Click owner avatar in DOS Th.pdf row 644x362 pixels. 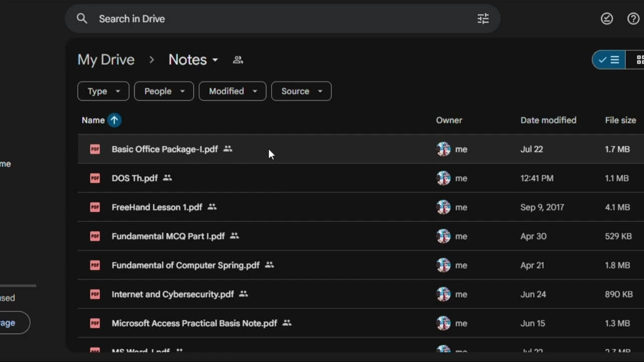point(443,178)
